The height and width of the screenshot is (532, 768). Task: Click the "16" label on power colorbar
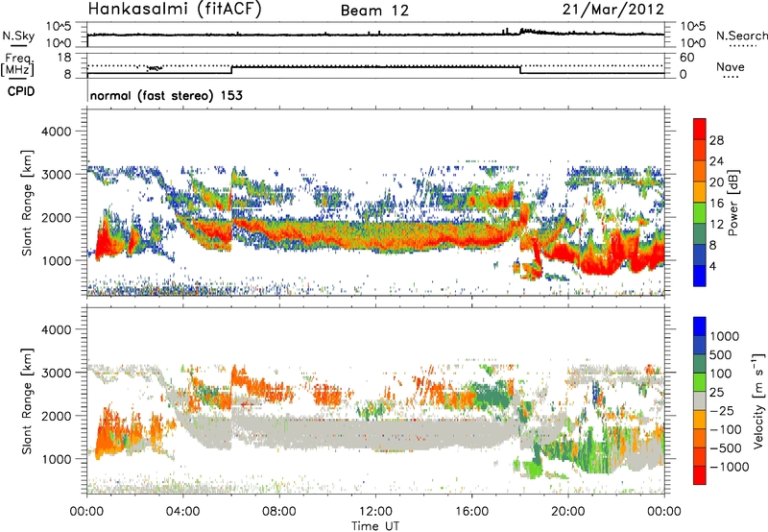pyautogui.click(x=716, y=203)
